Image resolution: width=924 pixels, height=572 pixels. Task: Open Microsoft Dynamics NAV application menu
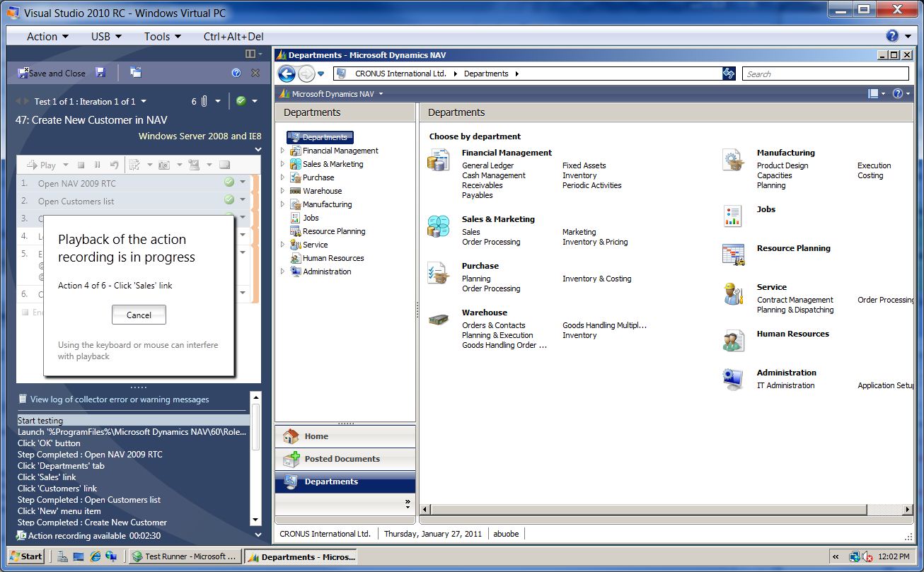click(332, 93)
